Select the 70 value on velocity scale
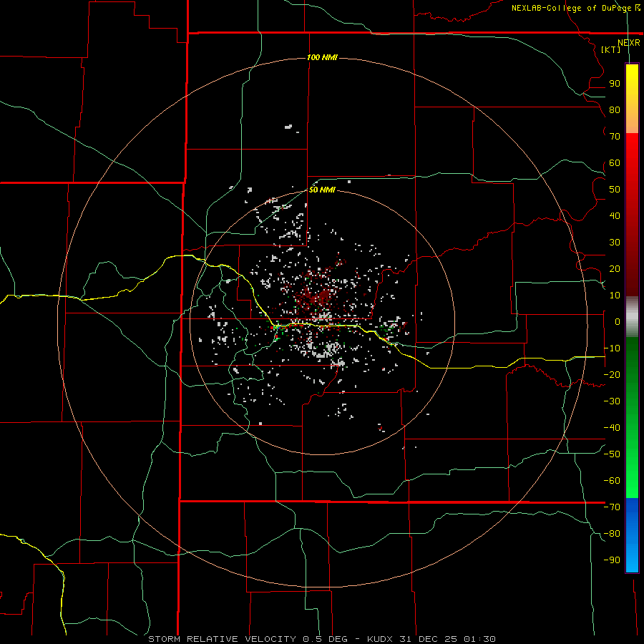 pos(615,137)
